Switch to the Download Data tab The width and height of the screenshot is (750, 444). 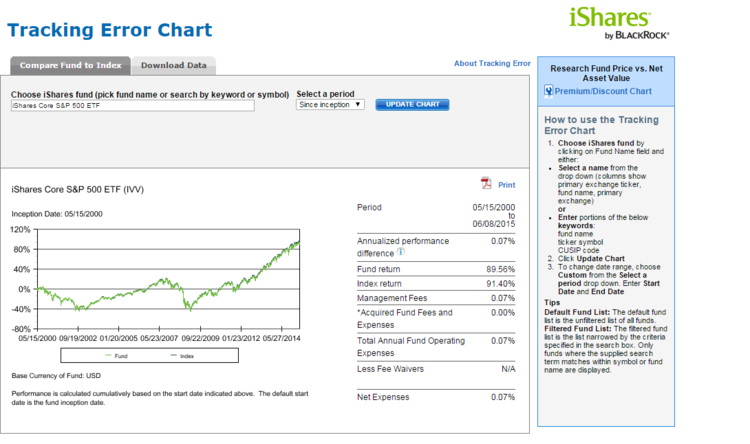(x=173, y=66)
